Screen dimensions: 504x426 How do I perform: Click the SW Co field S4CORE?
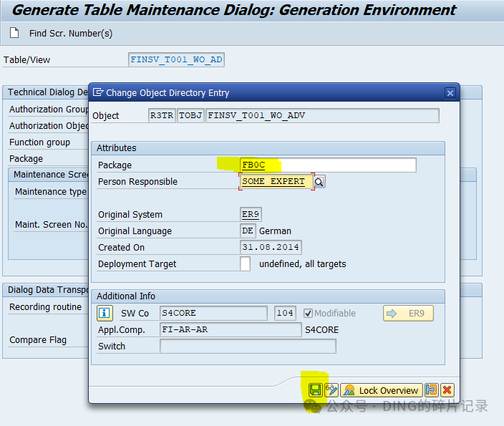pyautogui.click(x=213, y=313)
